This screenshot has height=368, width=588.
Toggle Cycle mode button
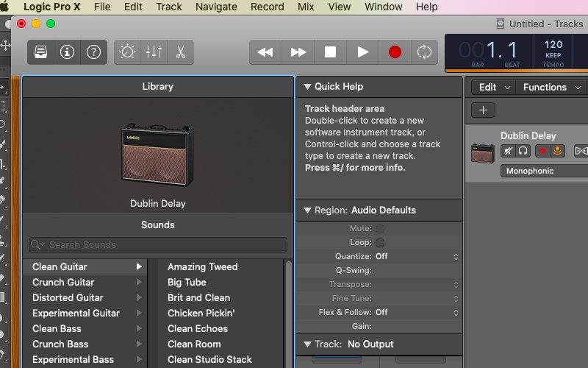click(425, 52)
